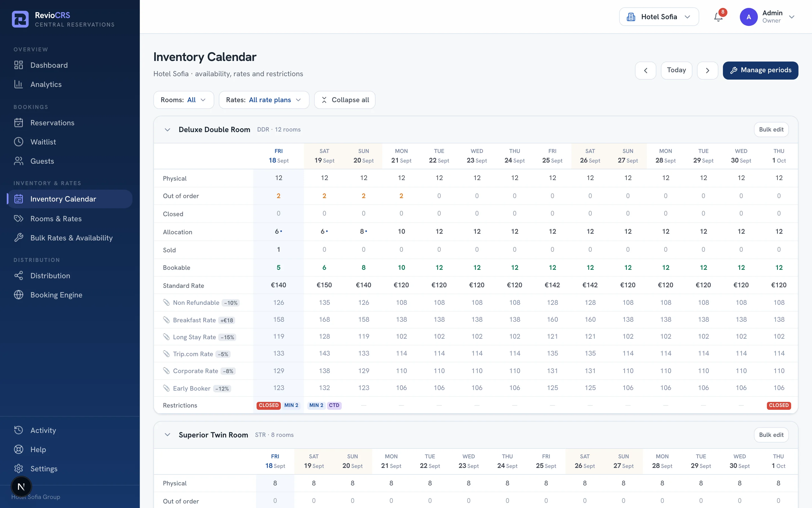The height and width of the screenshot is (508, 812).
Task: Open Bulk Rates & Availability page
Action: [69, 238]
